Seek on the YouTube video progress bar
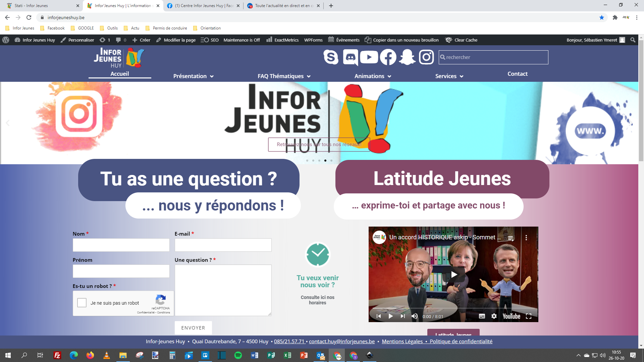Screen dimensions: 644x362 pos(453,308)
